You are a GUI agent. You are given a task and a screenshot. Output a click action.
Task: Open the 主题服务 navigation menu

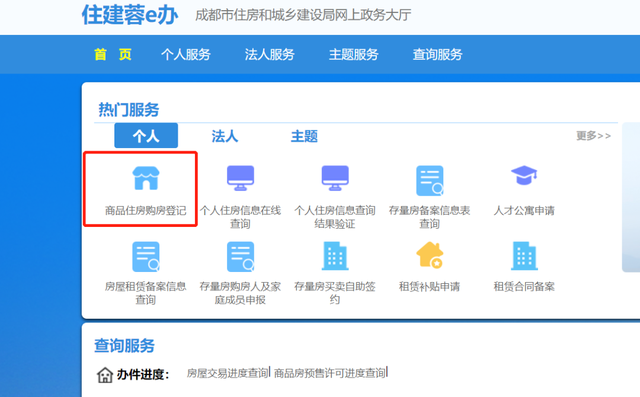[353, 54]
